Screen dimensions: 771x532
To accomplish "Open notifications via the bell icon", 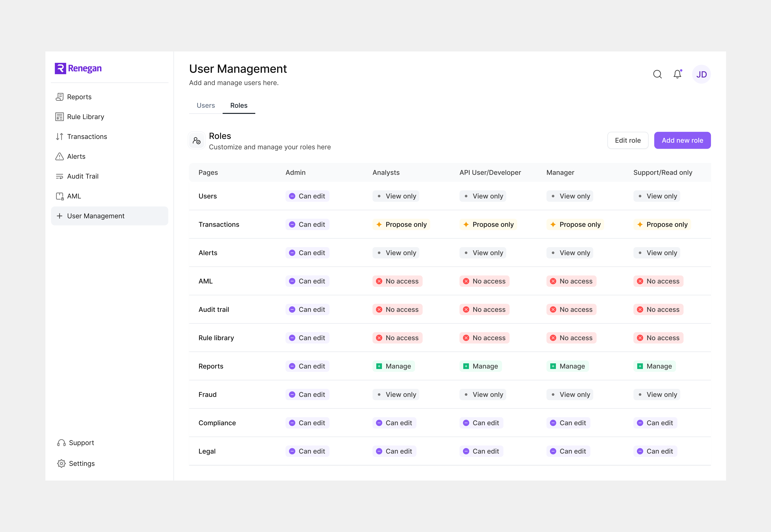I will (677, 74).
